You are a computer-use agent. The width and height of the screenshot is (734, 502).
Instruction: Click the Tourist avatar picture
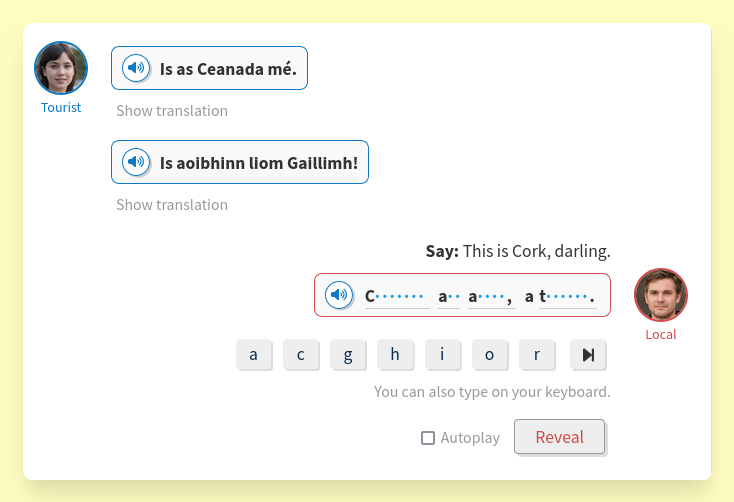tap(61, 68)
